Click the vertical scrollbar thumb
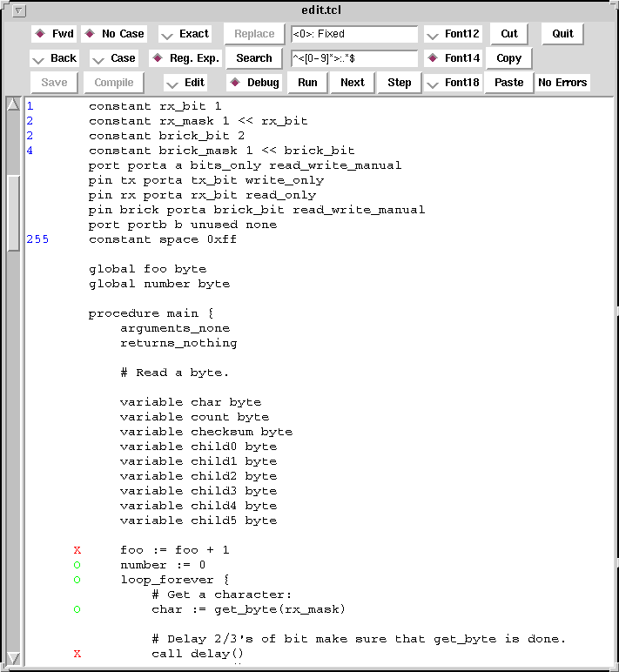Viewport: 619px width, 672px height. coord(14,213)
